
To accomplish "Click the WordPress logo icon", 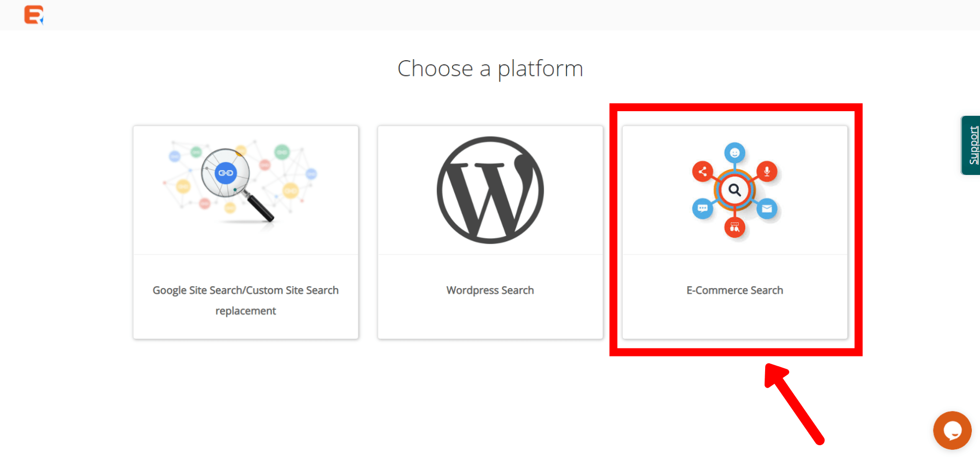I will [489, 190].
